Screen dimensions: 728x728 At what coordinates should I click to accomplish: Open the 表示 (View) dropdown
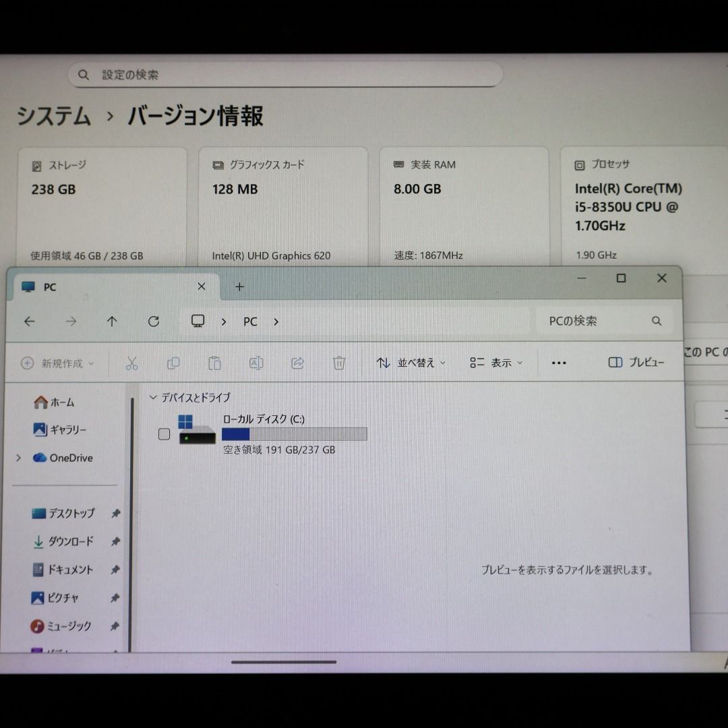[x=496, y=363]
